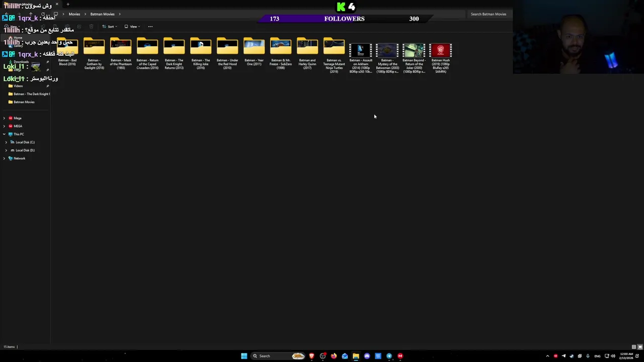Open Telegram from the taskbar
The image size is (644, 362).
[389, 356]
